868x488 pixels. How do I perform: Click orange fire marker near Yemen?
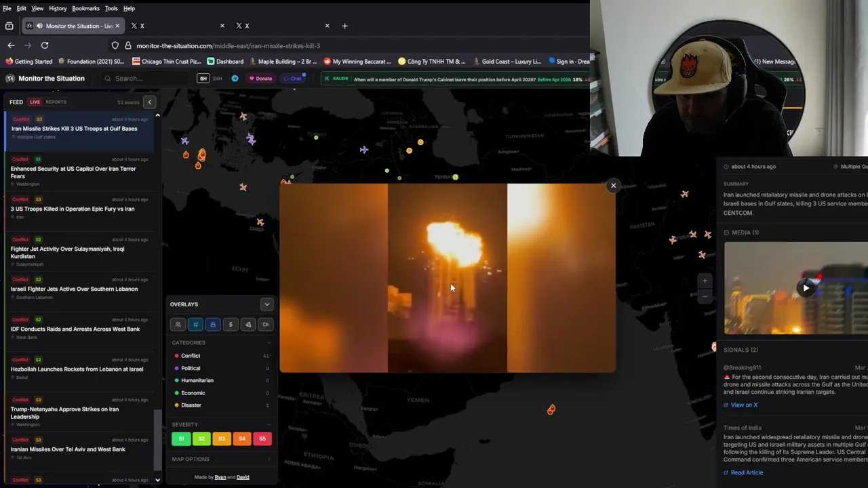551,409
